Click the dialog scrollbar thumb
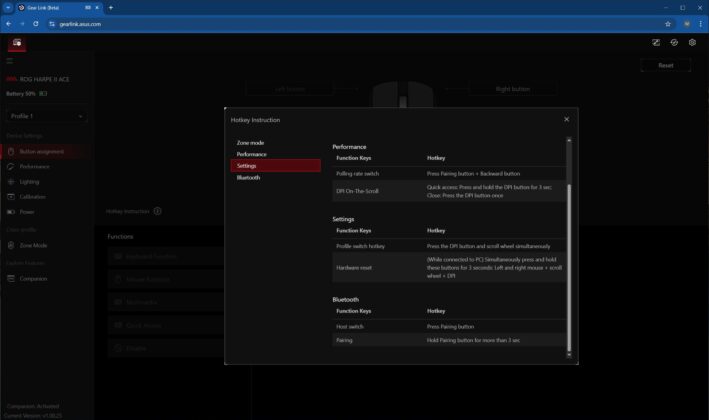 pyautogui.click(x=569, y=267)
